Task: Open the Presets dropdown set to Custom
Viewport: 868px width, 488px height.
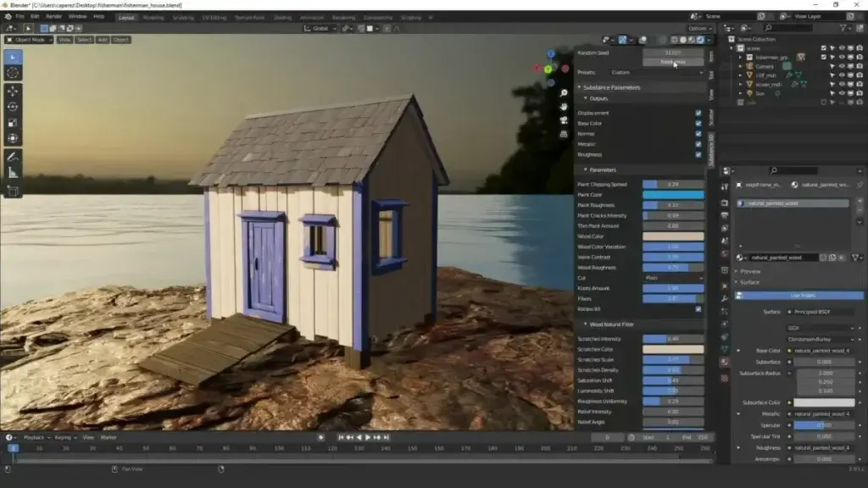Action: coord(656,72)
